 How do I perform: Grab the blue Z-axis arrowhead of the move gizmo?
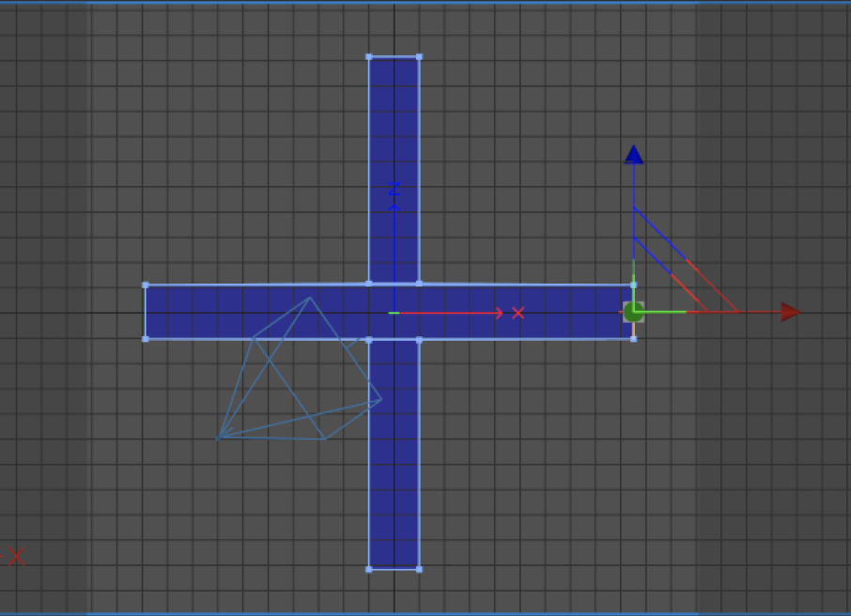(633, 154)
